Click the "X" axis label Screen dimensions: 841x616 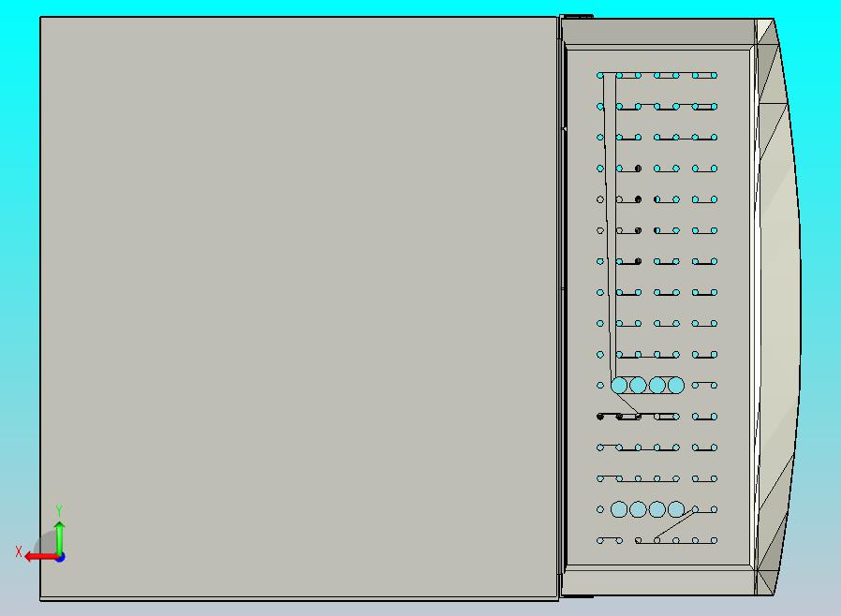19,551
